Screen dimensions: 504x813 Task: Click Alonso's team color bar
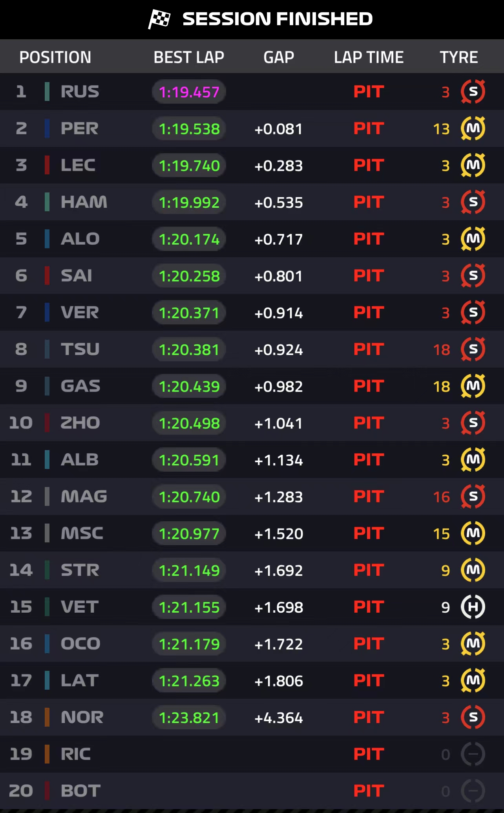(47, 239)
